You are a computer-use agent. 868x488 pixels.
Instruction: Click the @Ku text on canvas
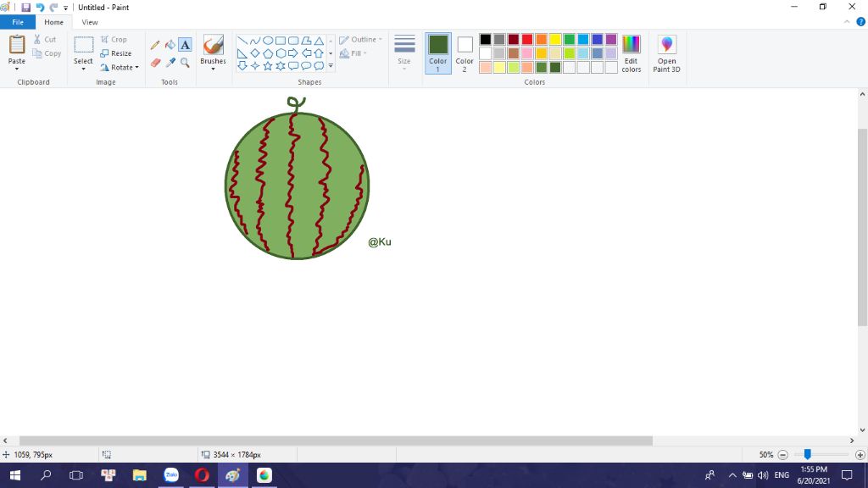point(380,241)
